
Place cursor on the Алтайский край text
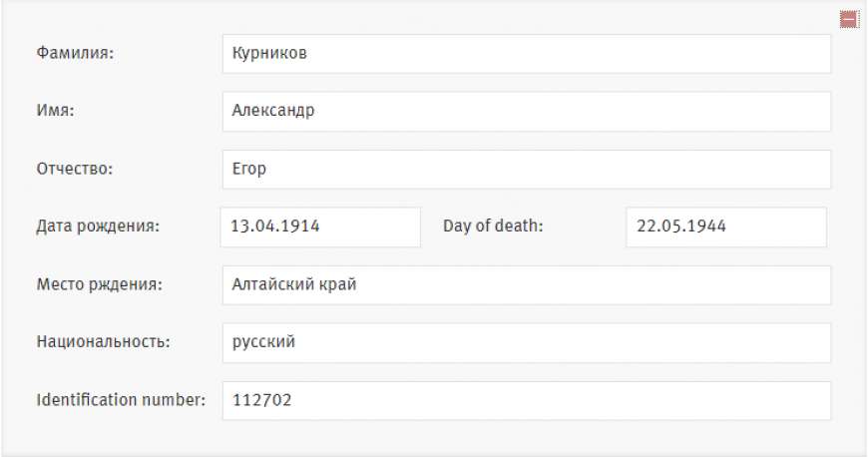[294, 284]
